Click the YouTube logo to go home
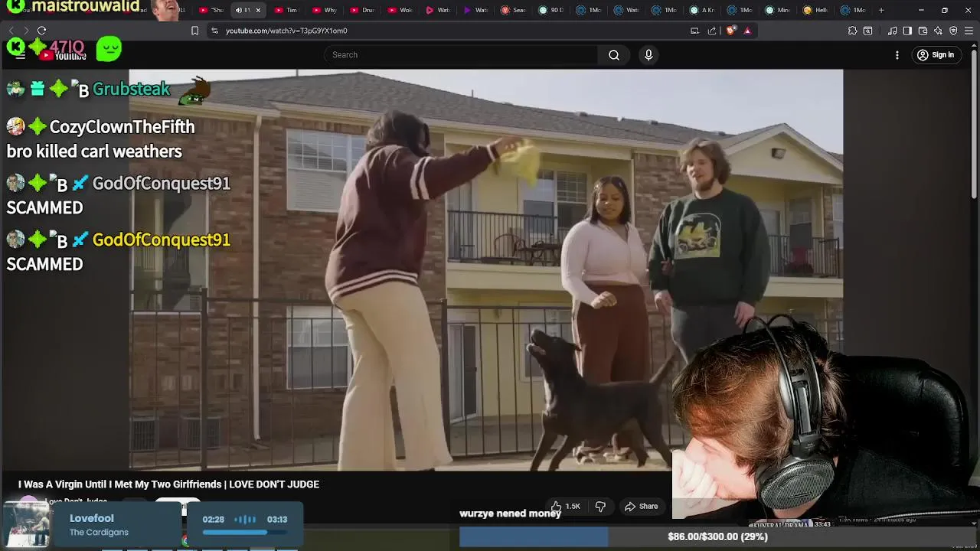This screenshot has height=551, width=980. coord(64,55)
